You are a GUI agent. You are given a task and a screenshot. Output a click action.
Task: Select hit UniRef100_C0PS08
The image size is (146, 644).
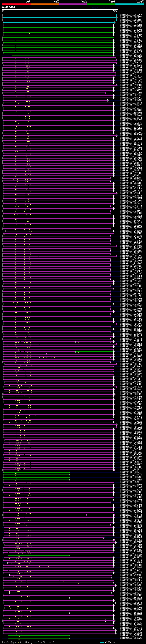tap(131, 95)
